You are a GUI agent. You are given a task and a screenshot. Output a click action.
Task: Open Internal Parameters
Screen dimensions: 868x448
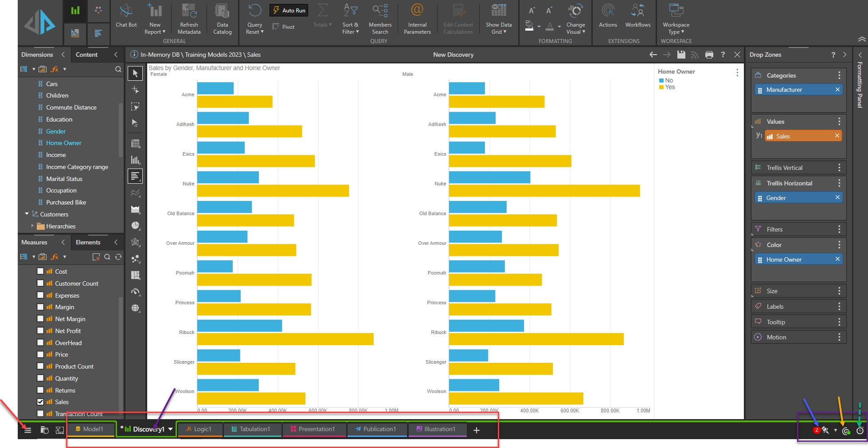(417, 19)
